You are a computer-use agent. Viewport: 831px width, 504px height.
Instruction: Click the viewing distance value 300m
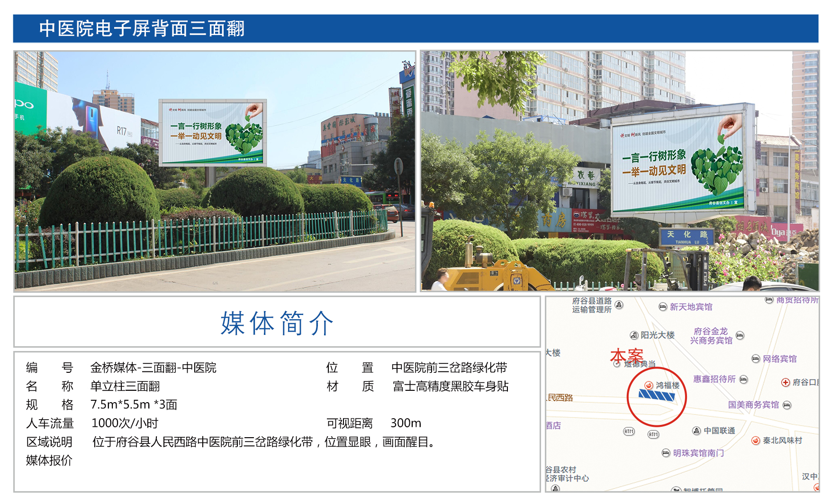(406, 423)
